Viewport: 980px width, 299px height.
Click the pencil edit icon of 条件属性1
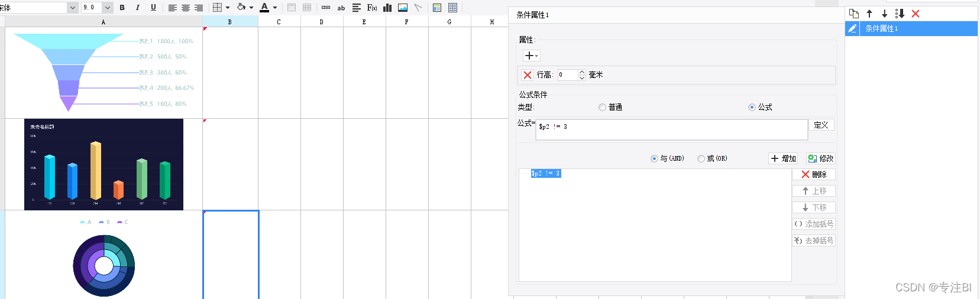pyautogui.click(x=852, y=28)
